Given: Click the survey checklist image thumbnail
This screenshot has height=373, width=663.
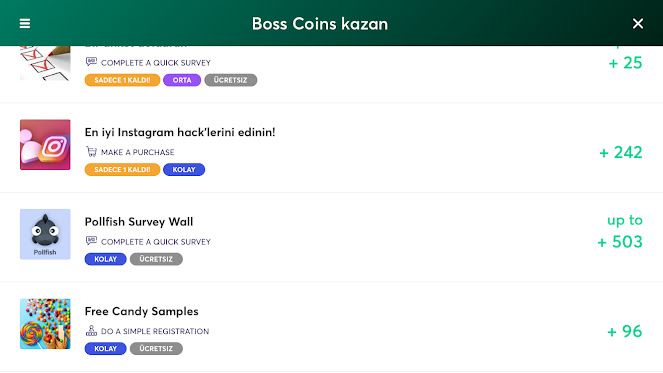Looking at the screenshot, I should [45, 63].
